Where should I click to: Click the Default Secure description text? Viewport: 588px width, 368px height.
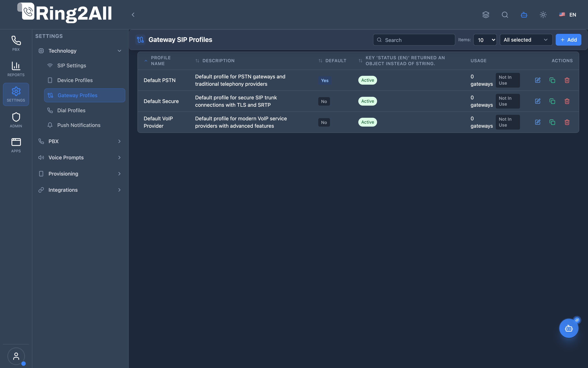(236, 101)
